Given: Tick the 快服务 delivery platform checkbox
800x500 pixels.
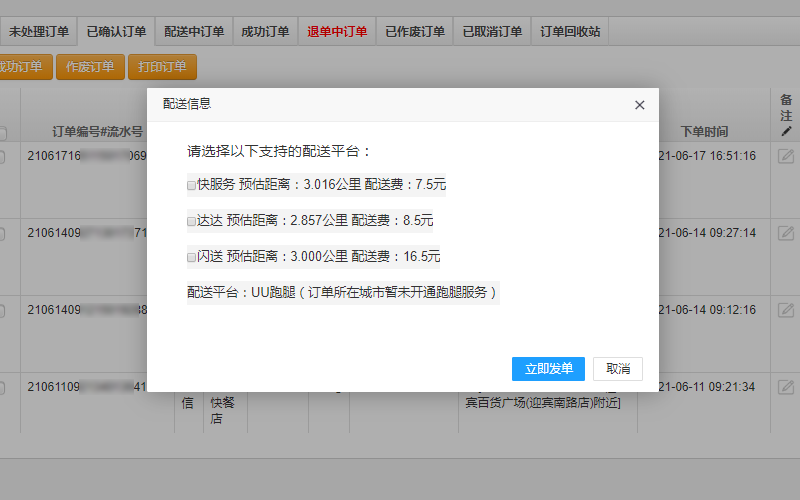Looking at the screenshot, I should coord(191,185).
